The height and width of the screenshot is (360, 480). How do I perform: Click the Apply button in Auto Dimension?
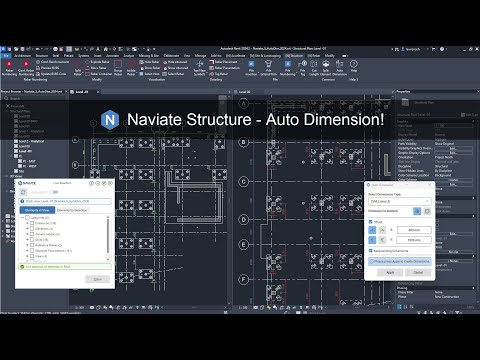[390, 273]
